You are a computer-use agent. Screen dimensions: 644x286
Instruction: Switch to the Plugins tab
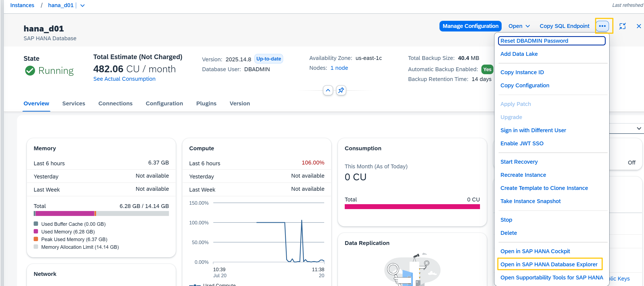click(206, 103)
